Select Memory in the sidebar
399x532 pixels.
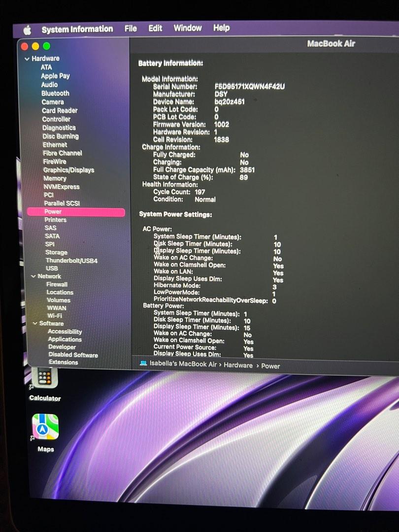tap(55, 178)
